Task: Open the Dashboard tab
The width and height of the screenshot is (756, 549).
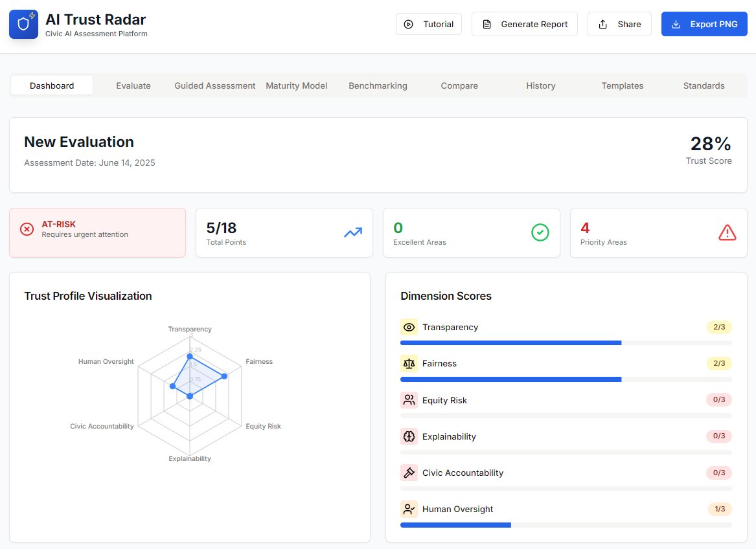Action: coord(52,85)
